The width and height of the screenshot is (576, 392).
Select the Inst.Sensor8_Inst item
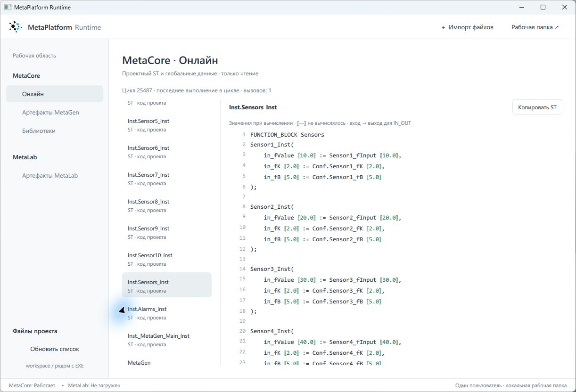167,206
